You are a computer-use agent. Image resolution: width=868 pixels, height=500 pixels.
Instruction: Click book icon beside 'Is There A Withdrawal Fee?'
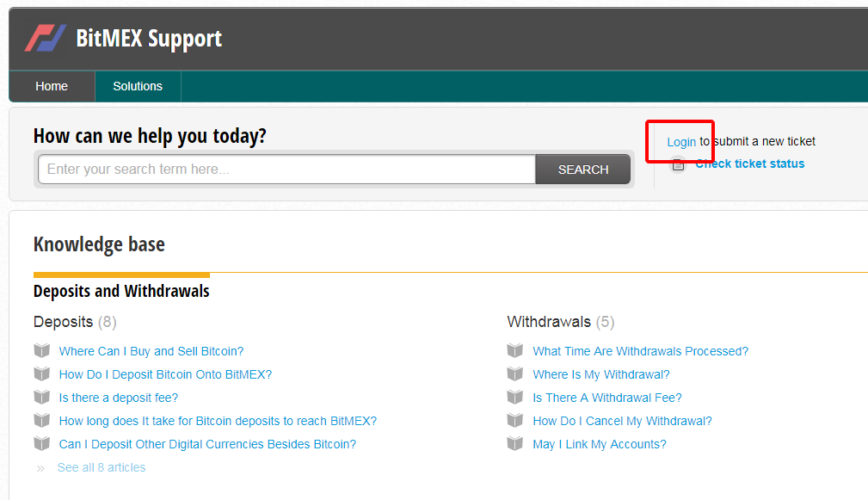point(515,397)
